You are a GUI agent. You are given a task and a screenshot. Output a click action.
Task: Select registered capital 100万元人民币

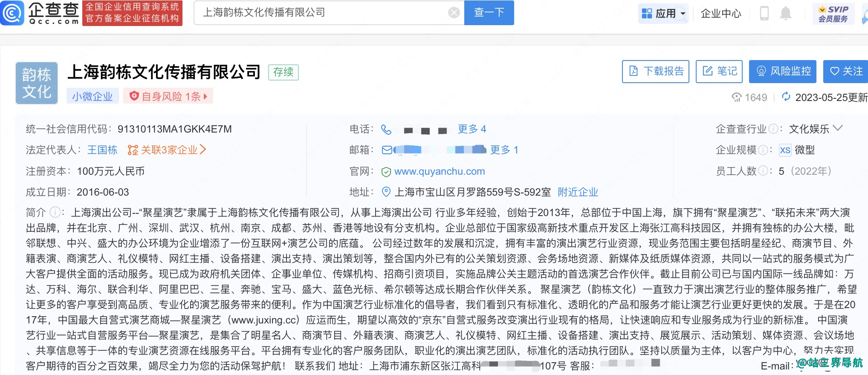(x=111, y=171)
